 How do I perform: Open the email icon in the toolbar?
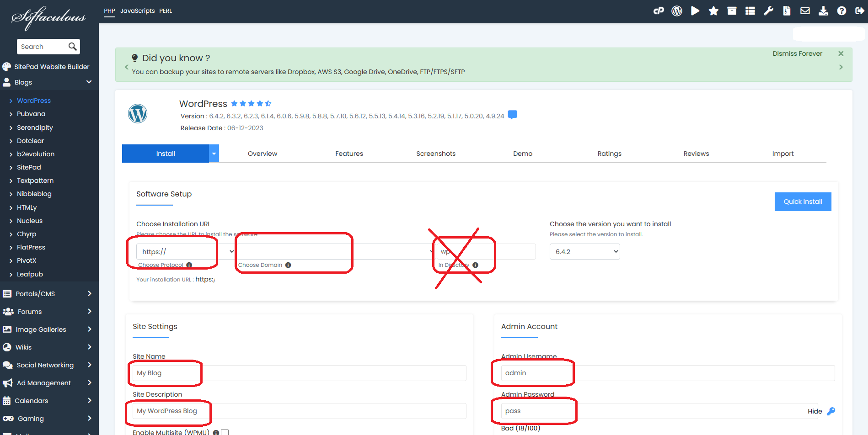(805, 11)
